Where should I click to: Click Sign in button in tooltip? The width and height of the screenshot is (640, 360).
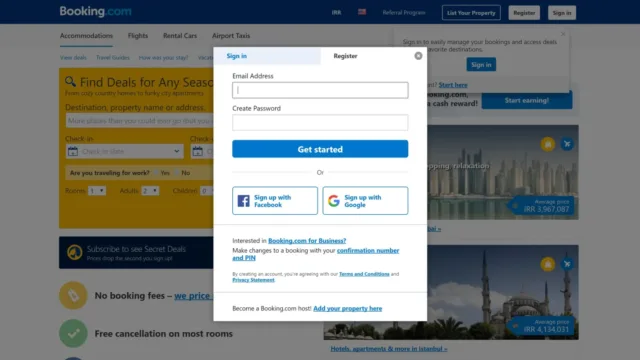(x=481, y=64)
